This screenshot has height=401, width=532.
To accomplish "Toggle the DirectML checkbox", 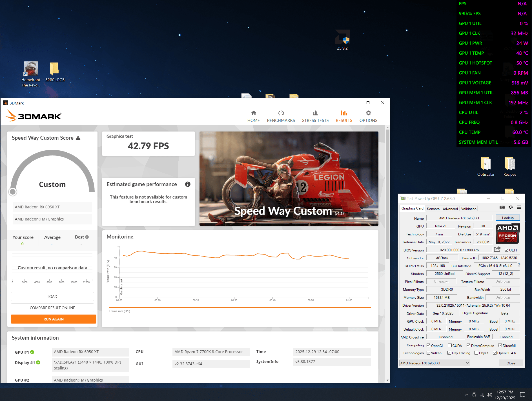I will (500, 346).
